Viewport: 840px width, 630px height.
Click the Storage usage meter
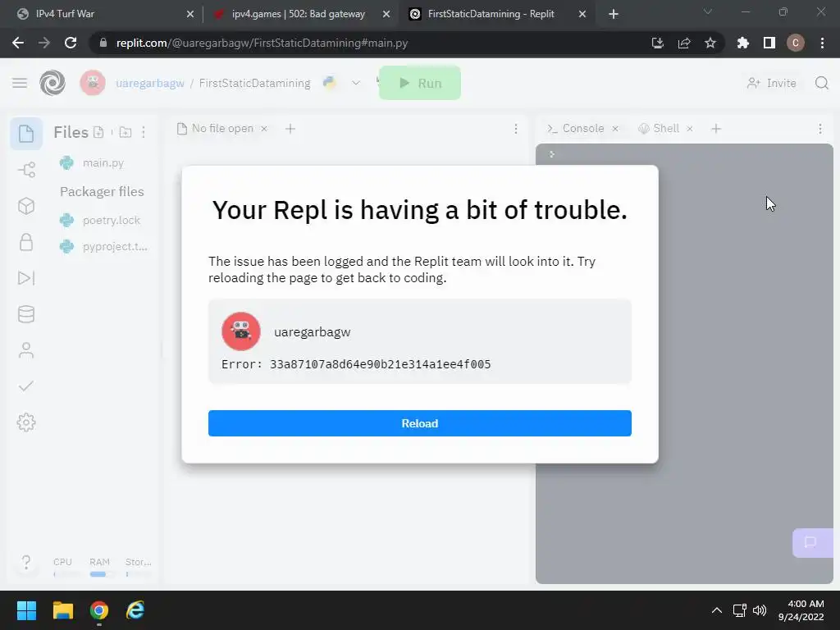point(138,568)
